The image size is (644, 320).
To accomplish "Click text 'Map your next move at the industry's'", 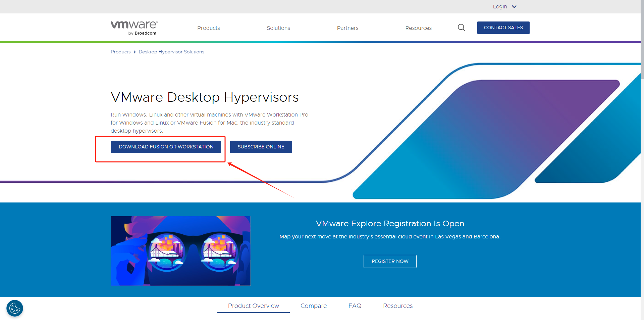I will pos(326,237).
